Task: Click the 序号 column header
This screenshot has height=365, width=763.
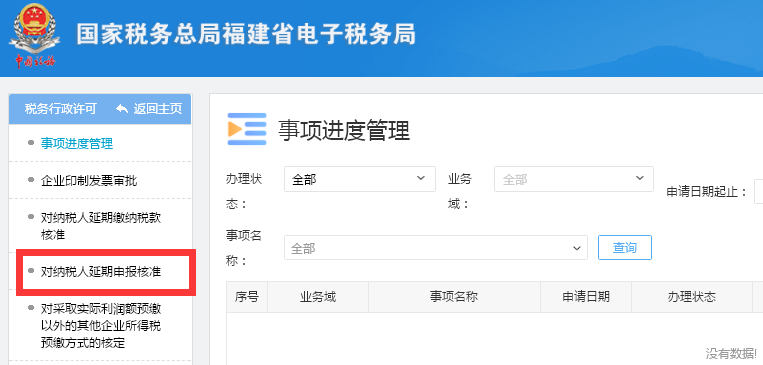Action: coord(247,297)
